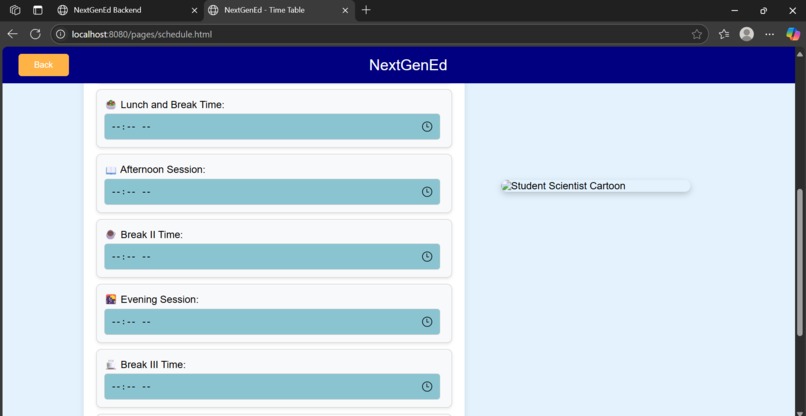Click the Break III Time input field
Image resolution: width=806 pixels, height=416 pixels.
tap(272, 387)
